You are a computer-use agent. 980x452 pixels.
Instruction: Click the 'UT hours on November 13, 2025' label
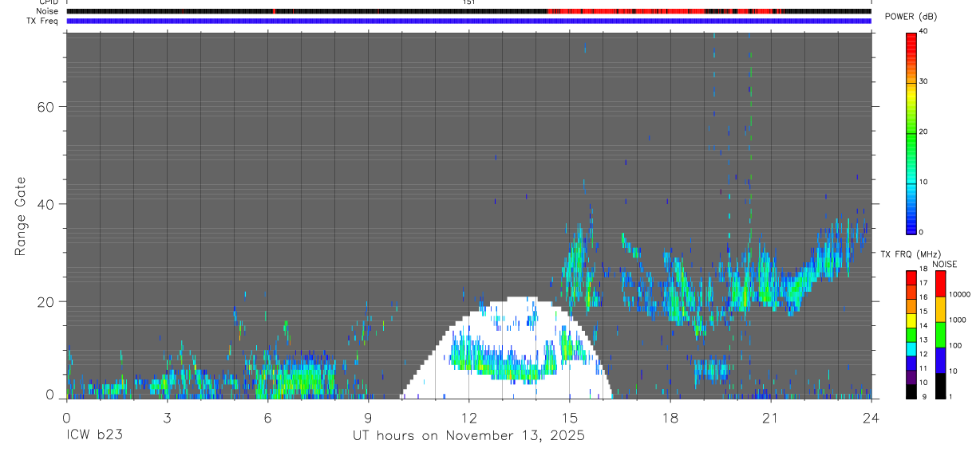(x=469, y=436)
